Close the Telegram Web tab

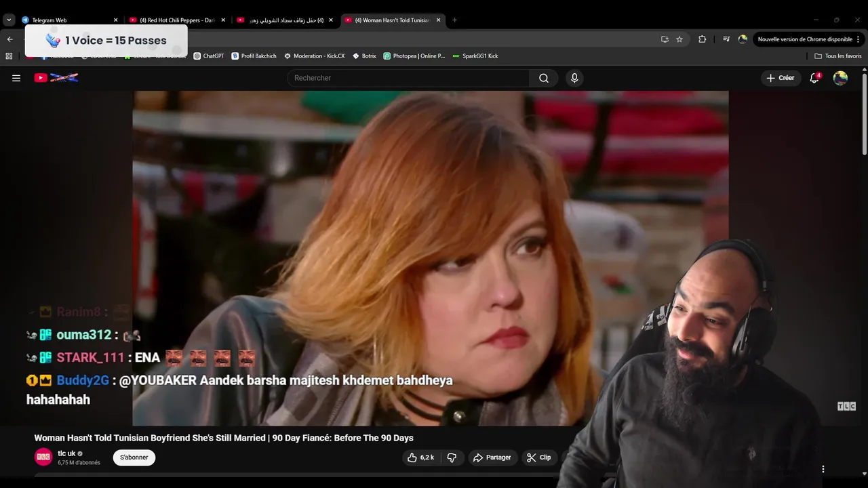[115, 20]
